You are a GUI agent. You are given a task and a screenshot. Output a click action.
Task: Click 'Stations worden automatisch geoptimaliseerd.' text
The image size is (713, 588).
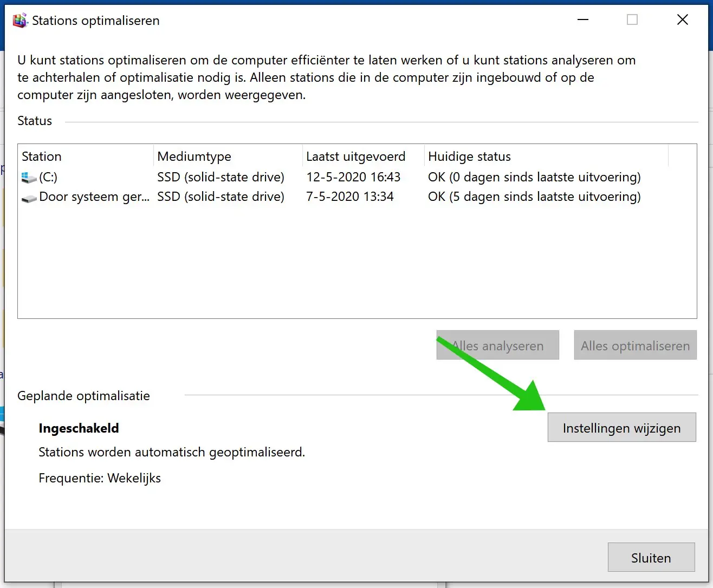[x=172, y=452]
